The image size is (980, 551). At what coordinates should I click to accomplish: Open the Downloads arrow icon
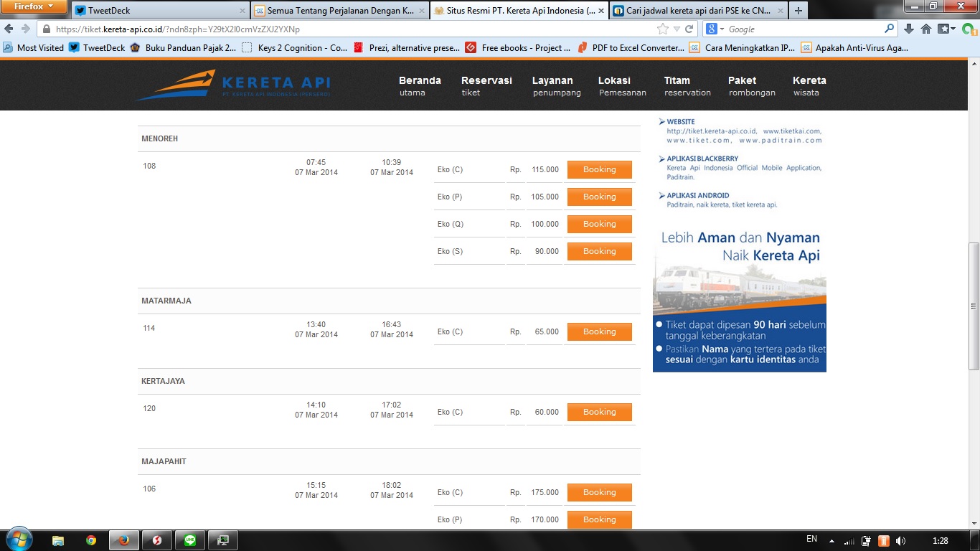pyautogui.click(x=909, y=29)
